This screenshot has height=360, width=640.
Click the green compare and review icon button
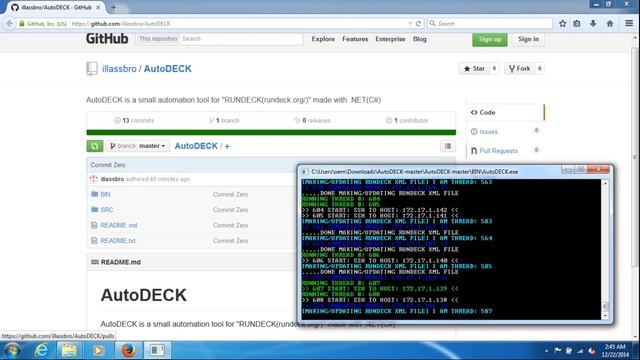click(x=95, y=146)
